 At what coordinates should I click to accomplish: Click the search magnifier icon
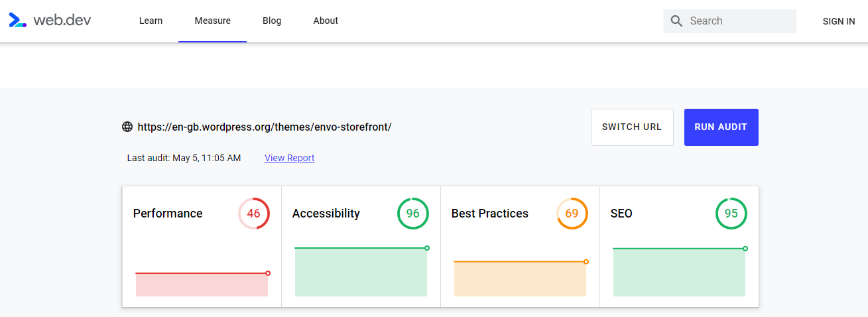[676, 21]
